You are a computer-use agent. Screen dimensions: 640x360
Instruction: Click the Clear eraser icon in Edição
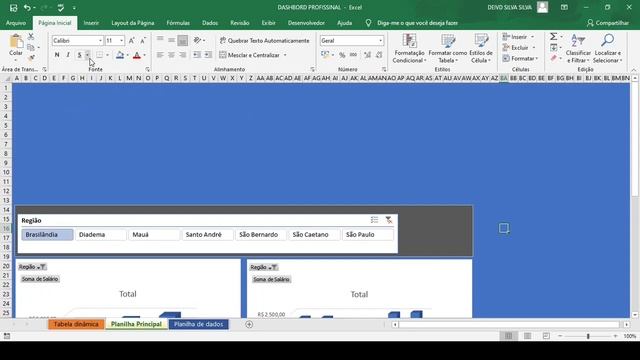point(553,58)
